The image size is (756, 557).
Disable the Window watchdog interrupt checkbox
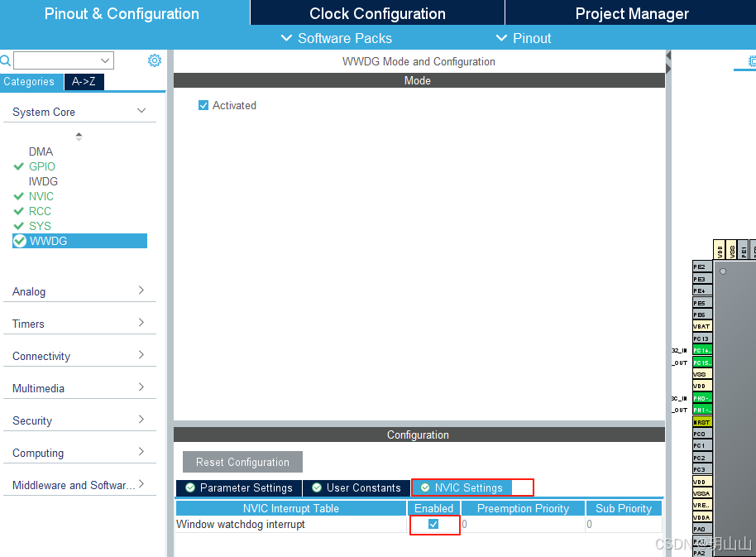(x=433, y=524)
